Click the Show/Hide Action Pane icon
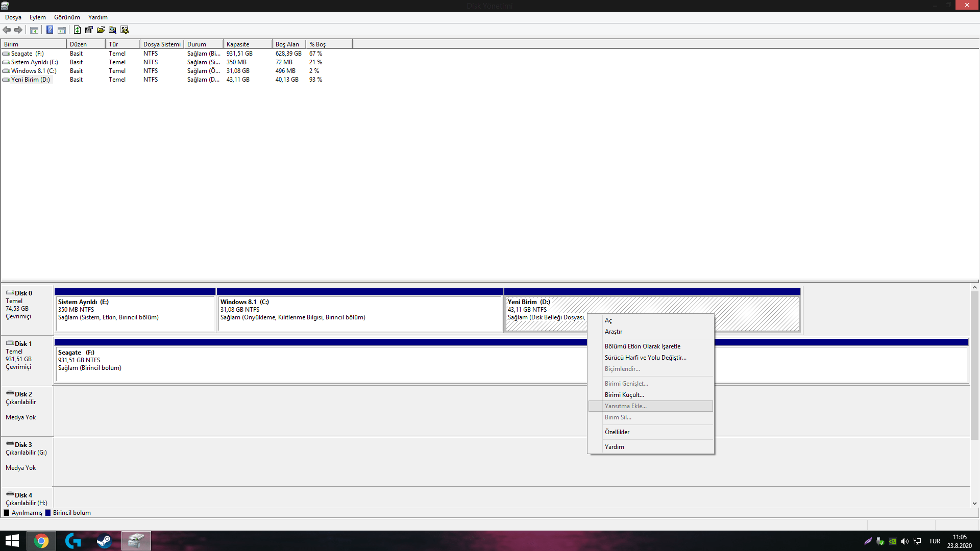Viewport: 980px width, 551px height. click(62, 30)
